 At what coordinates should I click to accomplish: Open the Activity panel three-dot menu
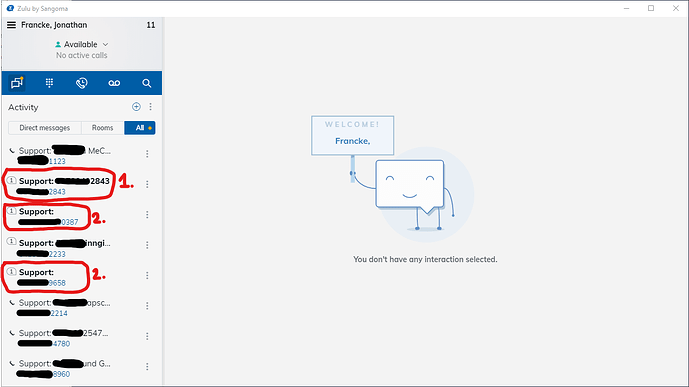[151, 107]
